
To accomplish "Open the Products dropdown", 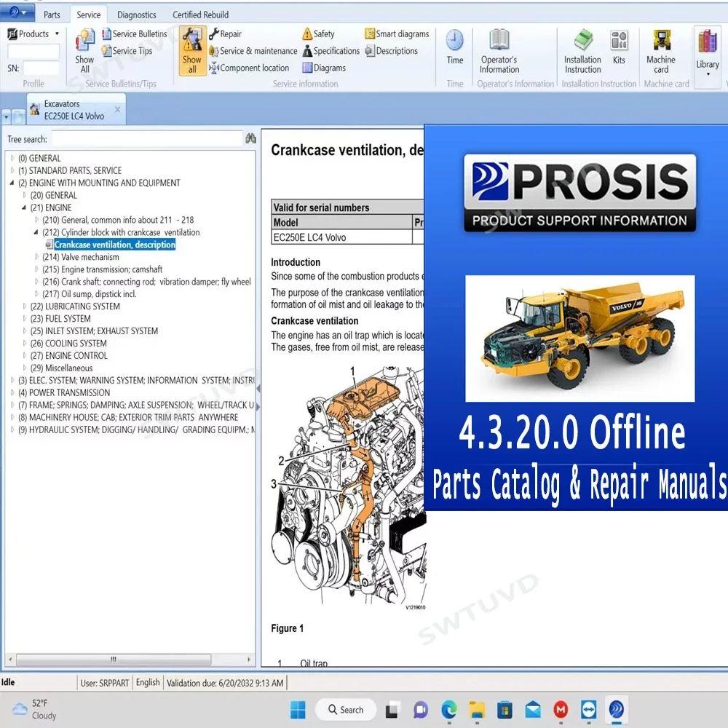I will click(33, 34).
